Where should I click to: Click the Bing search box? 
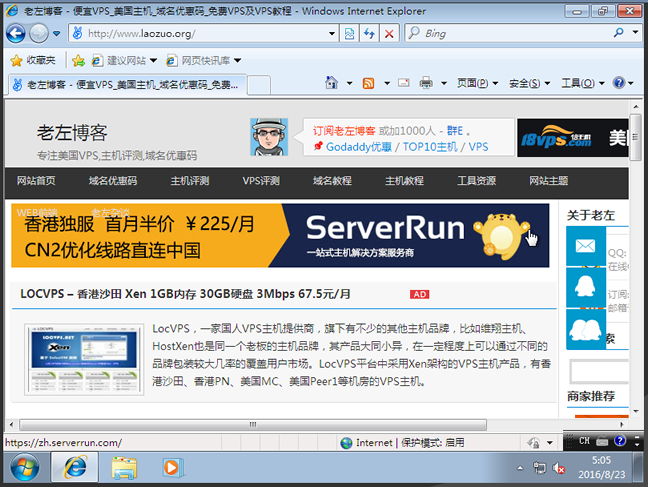(x=508, y=33)
